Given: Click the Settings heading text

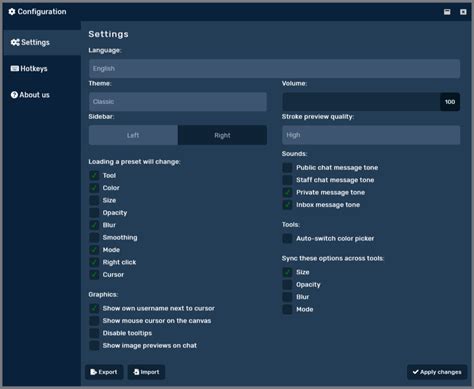Looking at the screenshot, I should tap(108, 34).
